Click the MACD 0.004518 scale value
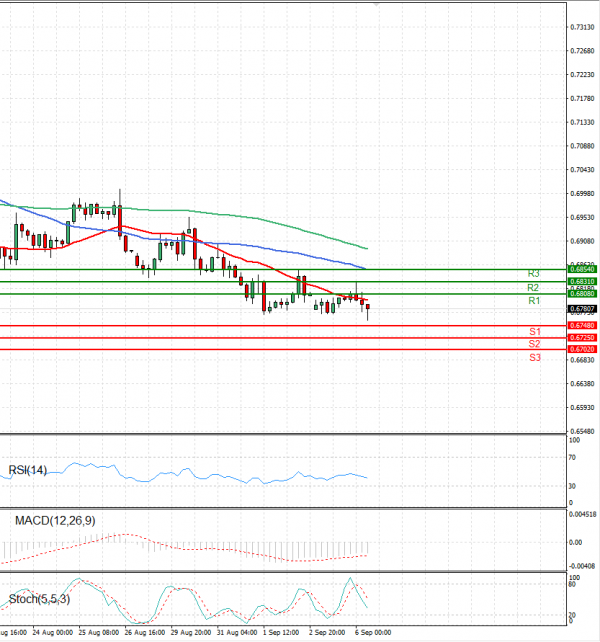Viewport: 600px width, 642px height. (582, 515)
